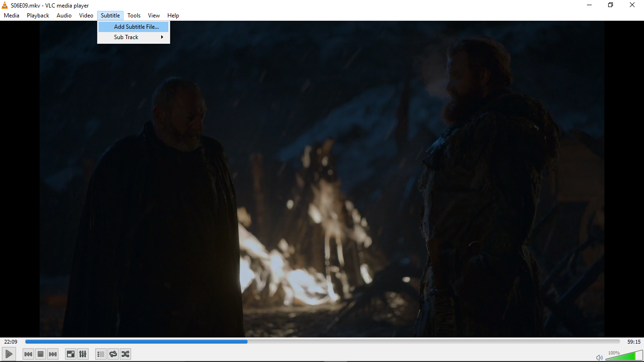The height and width of the screenshot is (362, 644).
Task: Close the open Subtitle menu
Action: [110, 16]
